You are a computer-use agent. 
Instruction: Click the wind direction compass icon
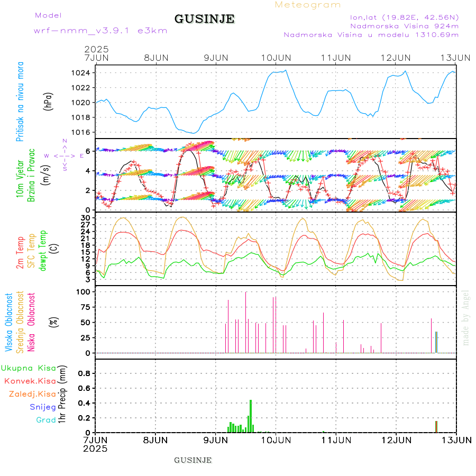[x=65, y=155]
